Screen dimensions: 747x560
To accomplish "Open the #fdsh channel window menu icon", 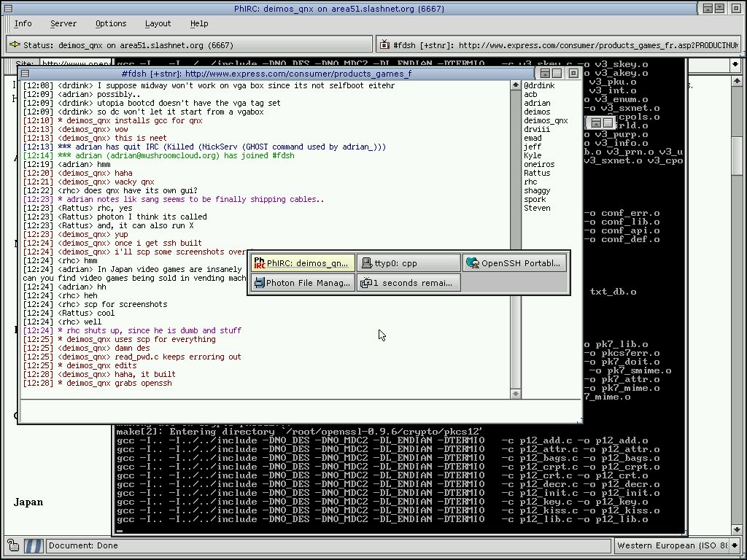I will point(25,74).
